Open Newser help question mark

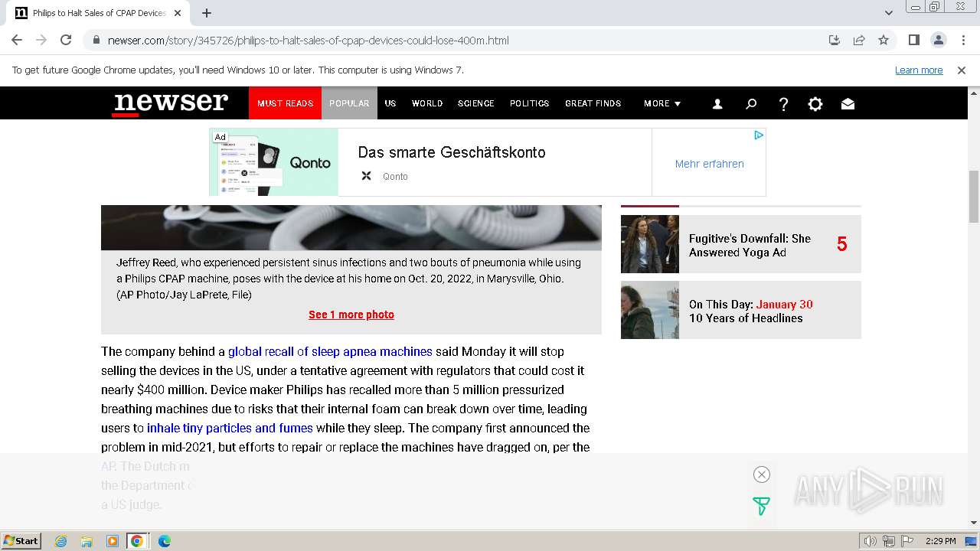coord(783,104)
